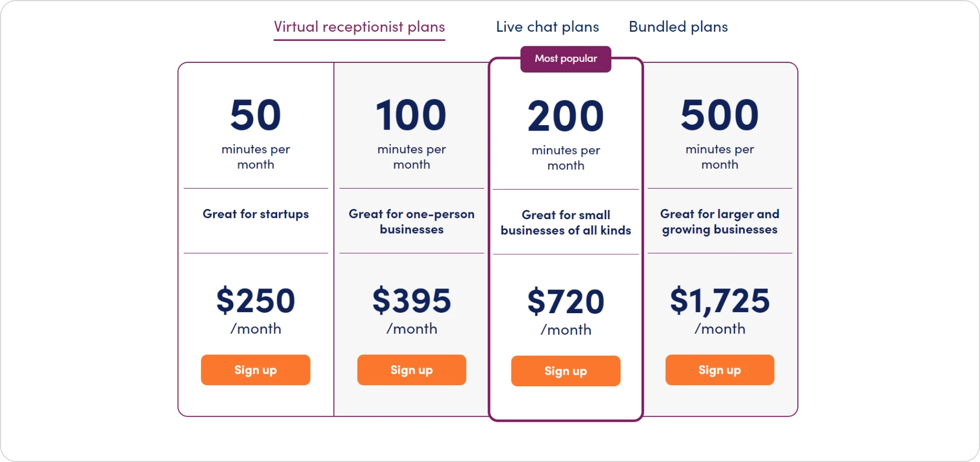This screenshot has width=980, height=462.
Task: Click the Most popular badge
Action: point(565,59)
